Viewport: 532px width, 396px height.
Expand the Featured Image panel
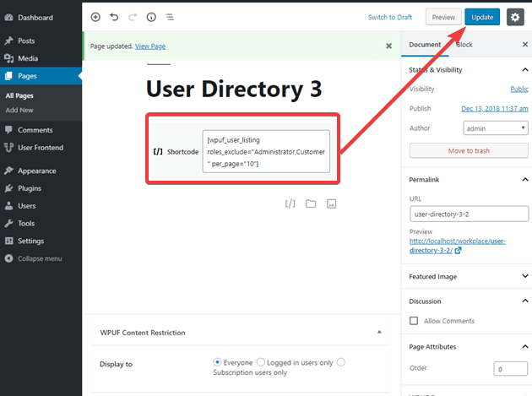(525, 275)
